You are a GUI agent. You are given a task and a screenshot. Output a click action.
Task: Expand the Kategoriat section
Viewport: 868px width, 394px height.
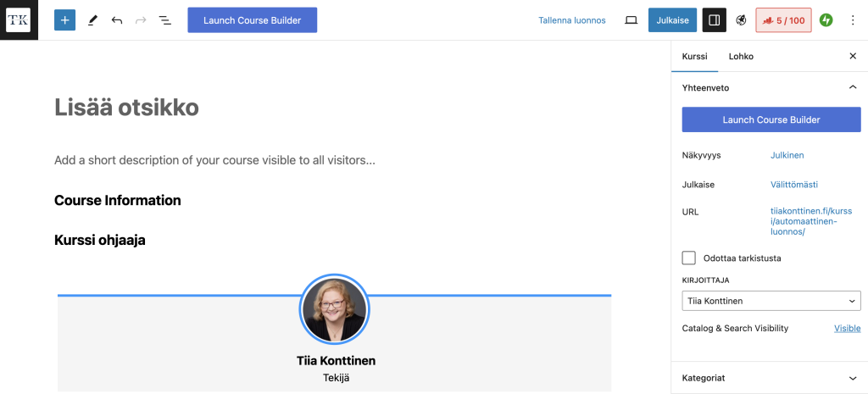(x=852, y=378)
